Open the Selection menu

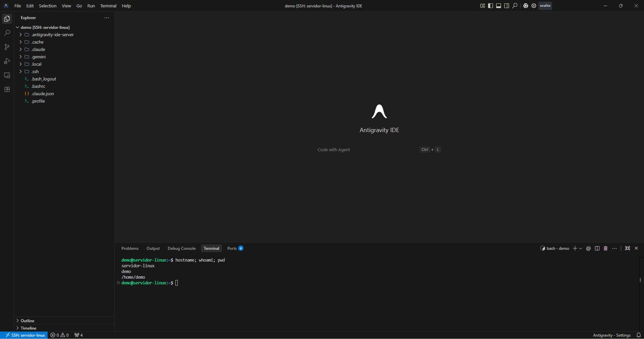(x=48, y=6)
